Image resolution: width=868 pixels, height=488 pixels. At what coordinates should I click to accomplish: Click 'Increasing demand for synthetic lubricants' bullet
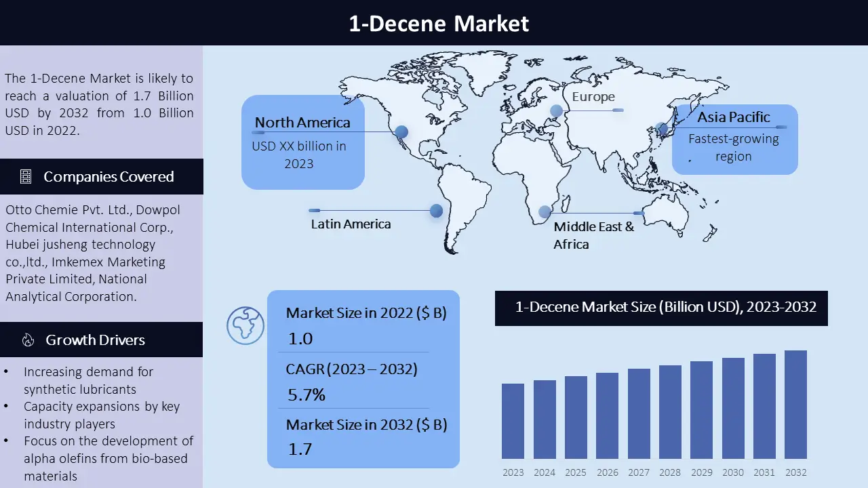click(x=88, y=380)
